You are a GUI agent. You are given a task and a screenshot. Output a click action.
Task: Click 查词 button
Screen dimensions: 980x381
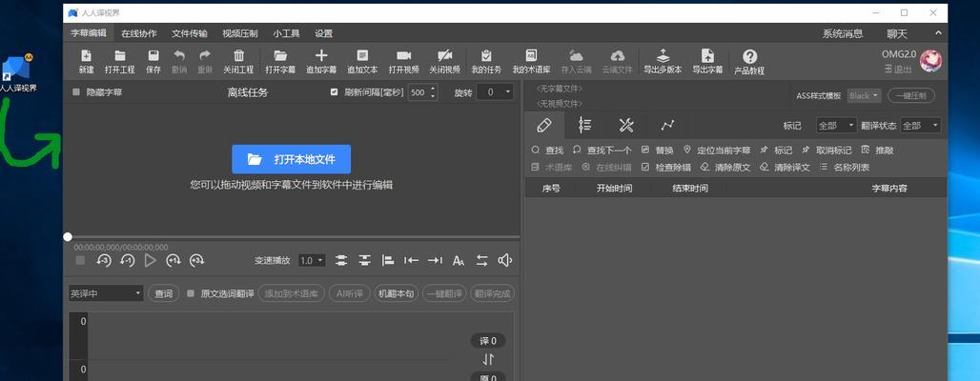click(163, 293)
